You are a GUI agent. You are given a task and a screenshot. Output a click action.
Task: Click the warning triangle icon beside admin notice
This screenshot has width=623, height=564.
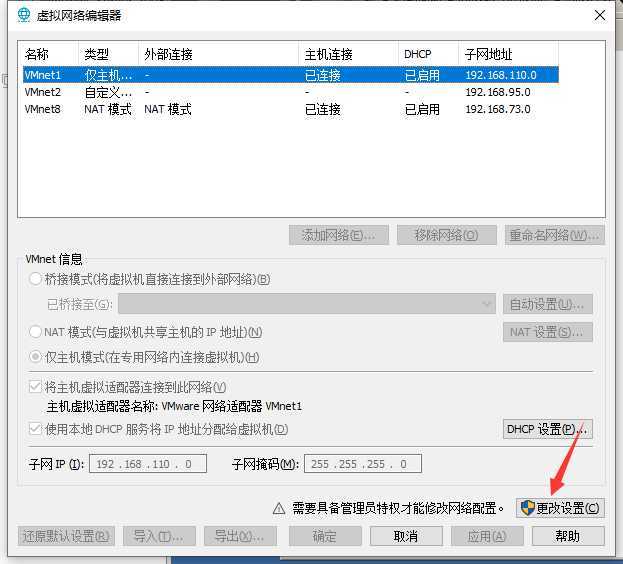tap(279, 508)
